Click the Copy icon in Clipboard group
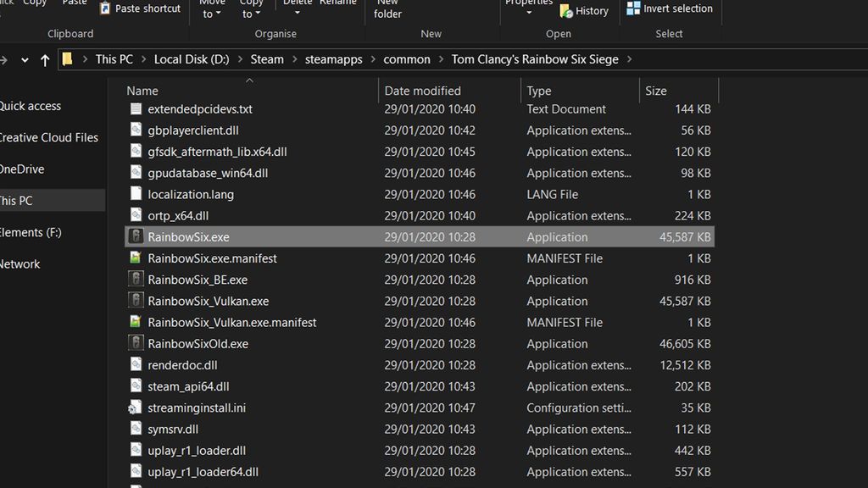The height and width of the screenshot is (488, 868). (34, 3)
